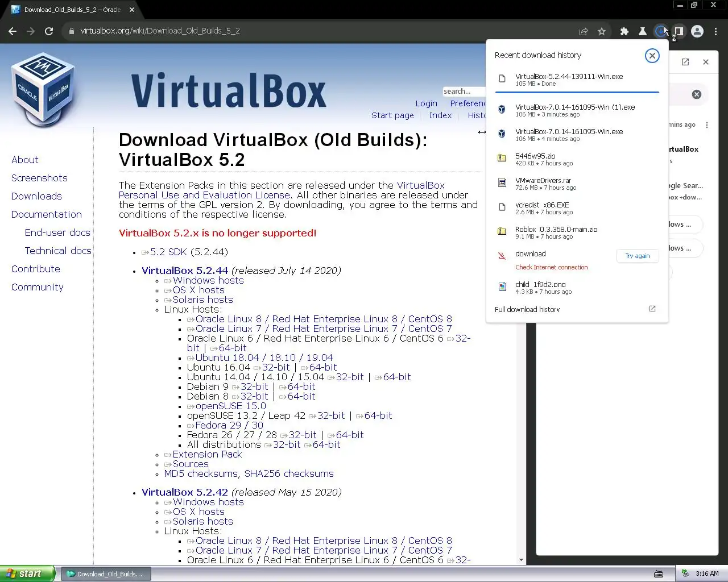This screenshot has height=582, width=728.
Task: Open the About sidebar link
Action: [25, 160]
